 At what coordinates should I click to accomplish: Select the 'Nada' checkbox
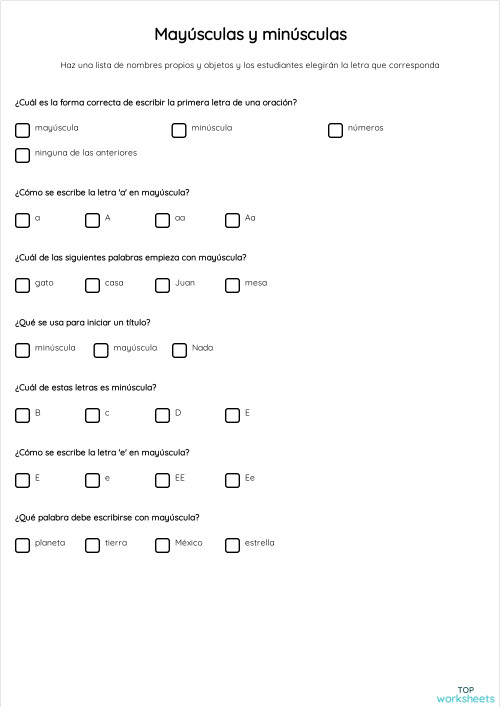coord(179,350)
